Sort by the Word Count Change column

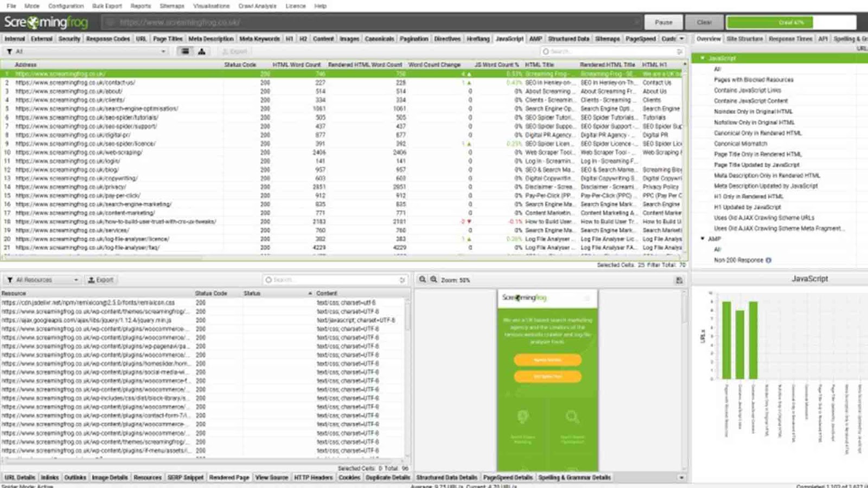[435, 65]
